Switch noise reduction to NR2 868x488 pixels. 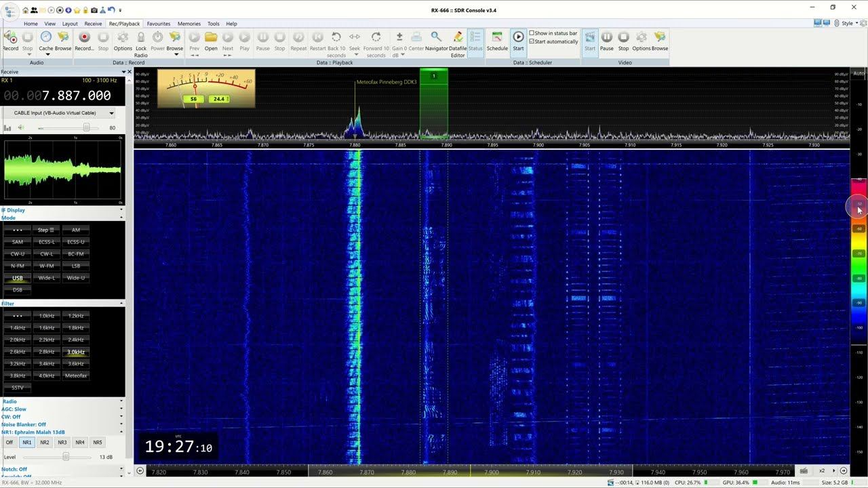(45, 443)
